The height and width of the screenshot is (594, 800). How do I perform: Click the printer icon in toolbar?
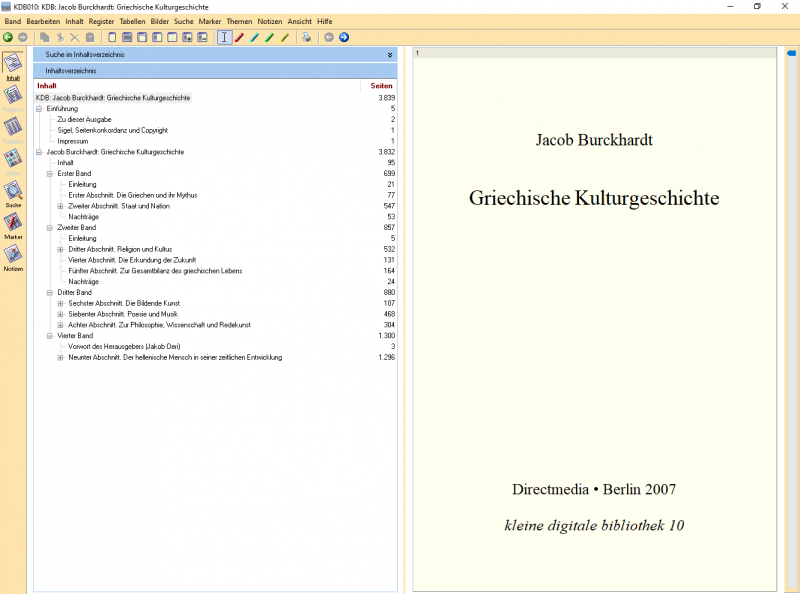coord(307,37)
